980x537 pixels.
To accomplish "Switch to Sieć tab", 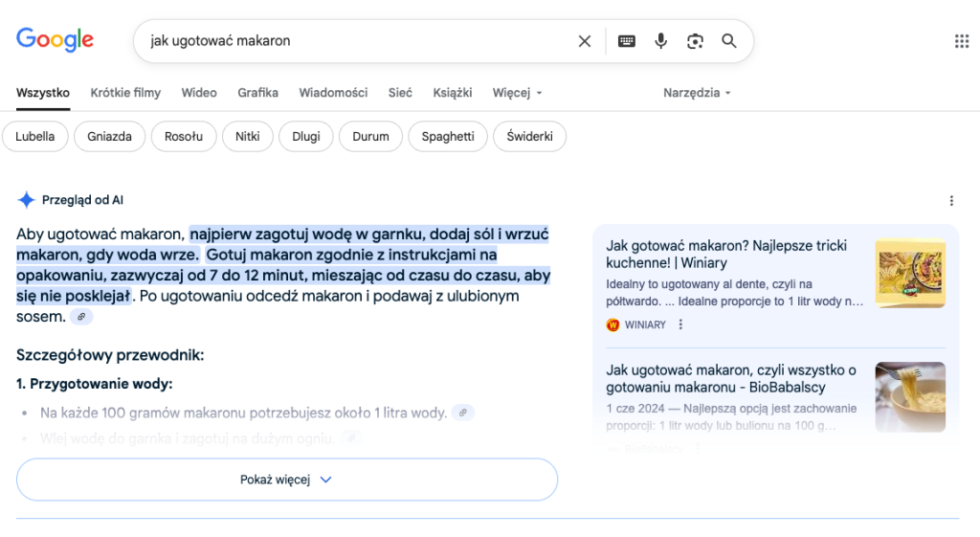I will click(x=400, y=93).
